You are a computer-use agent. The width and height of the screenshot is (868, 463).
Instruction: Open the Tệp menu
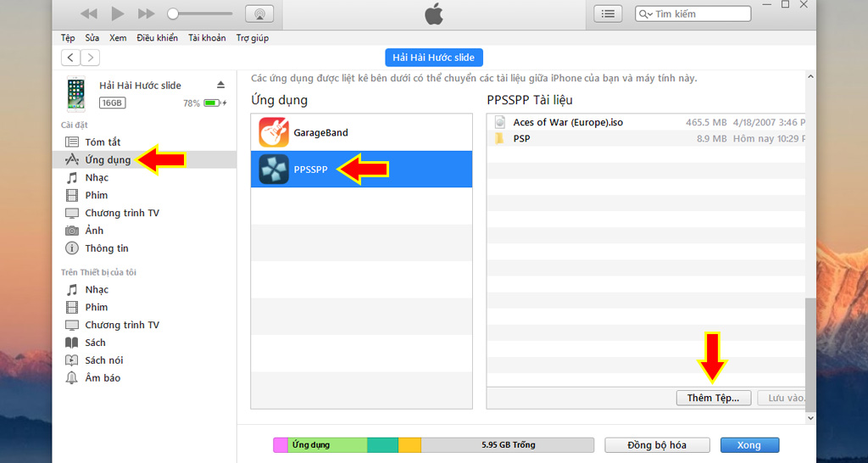[x=68, y=38]
